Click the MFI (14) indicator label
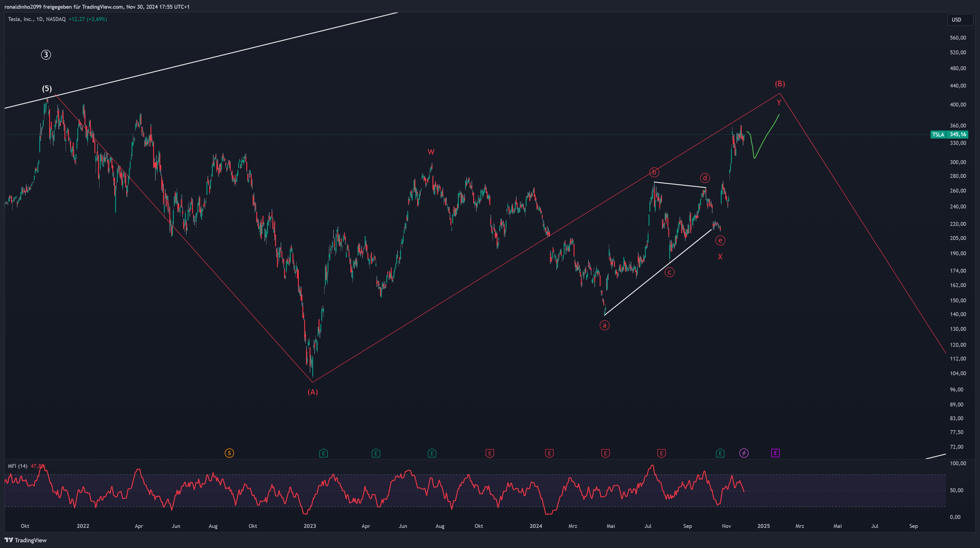Image resolution: width=980 pixels, height=548 pixels. 17,466
